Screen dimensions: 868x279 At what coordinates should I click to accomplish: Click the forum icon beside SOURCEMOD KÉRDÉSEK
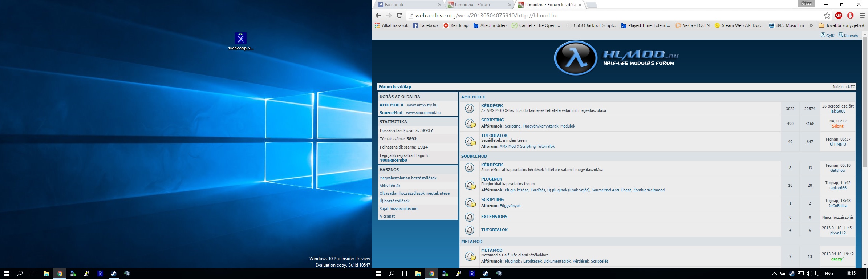click(470, 168)
